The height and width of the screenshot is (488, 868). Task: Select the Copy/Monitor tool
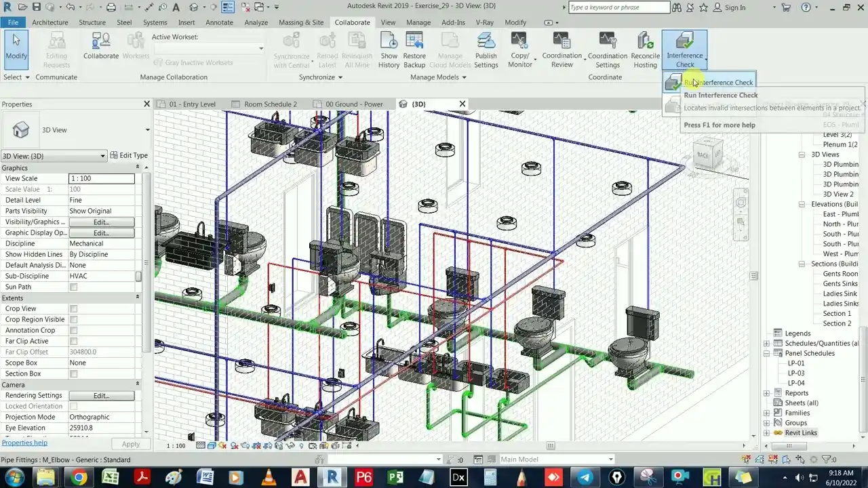[520, 48]
